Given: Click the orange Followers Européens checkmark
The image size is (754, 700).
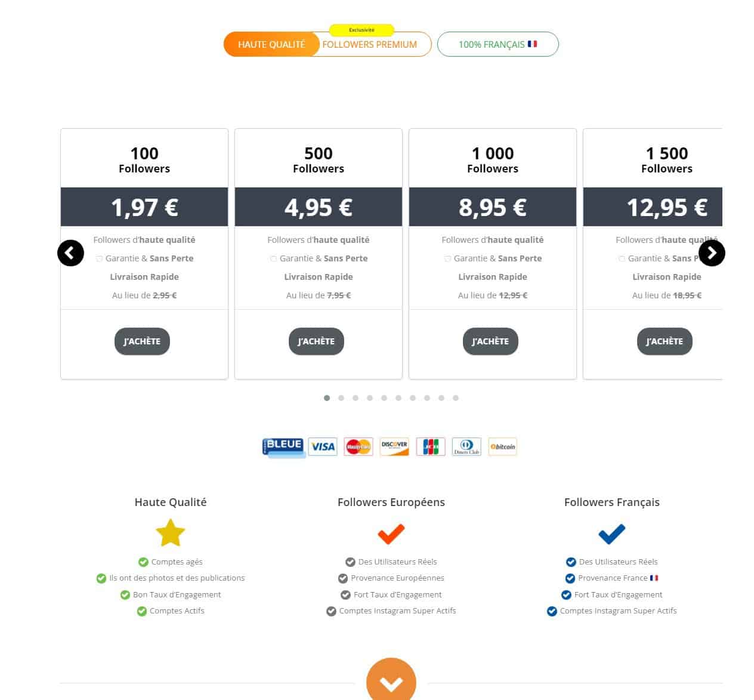Looking at the screenshot, I should 391,533.
